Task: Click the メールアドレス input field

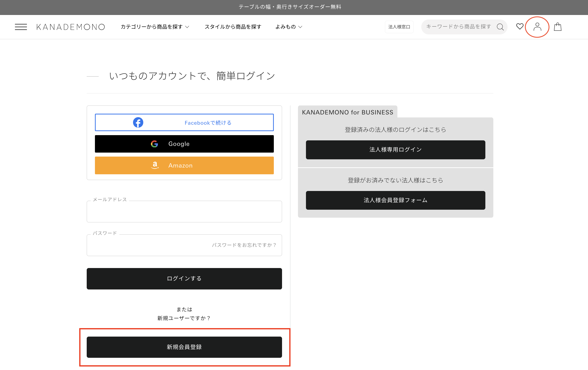Action: [x=184, y=212]
